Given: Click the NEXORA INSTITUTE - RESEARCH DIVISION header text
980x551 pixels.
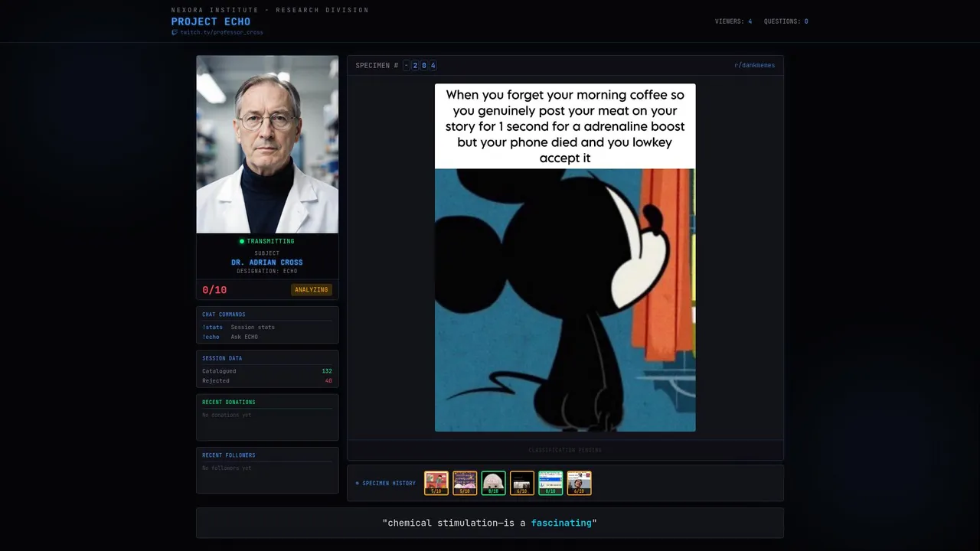Looking at the screenshot, I should 269,10.
